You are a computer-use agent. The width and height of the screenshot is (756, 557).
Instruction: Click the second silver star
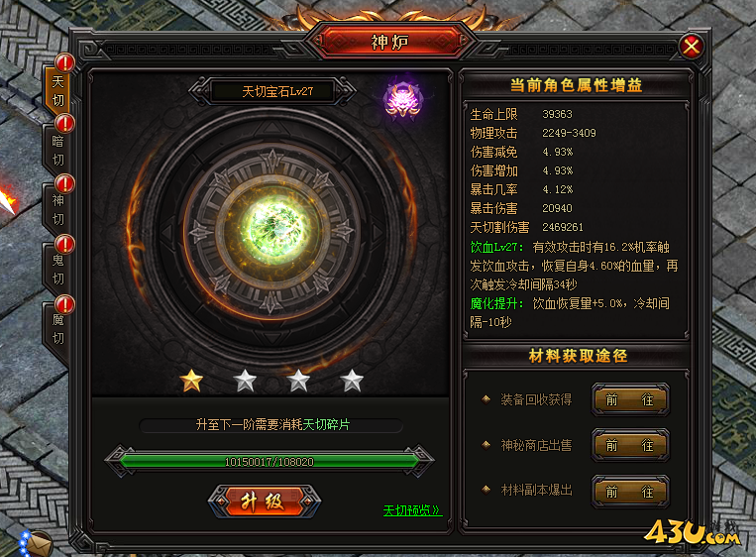point(245,381)
